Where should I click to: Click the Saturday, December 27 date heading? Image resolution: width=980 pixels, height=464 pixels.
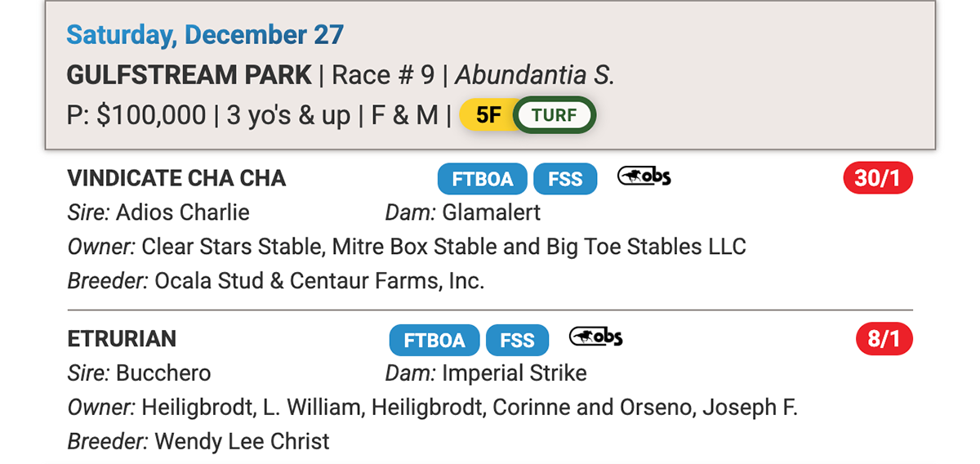click(x=205, y=35)
